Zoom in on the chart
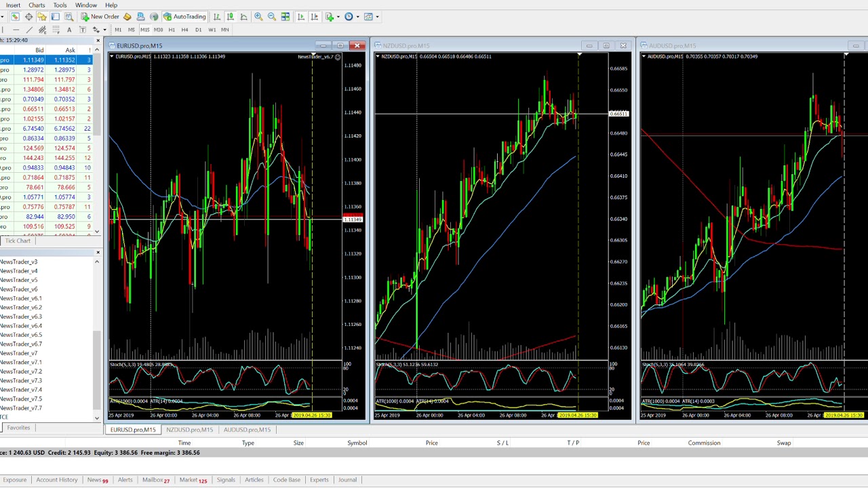The image size is (868, 488). tap(258, 16)
